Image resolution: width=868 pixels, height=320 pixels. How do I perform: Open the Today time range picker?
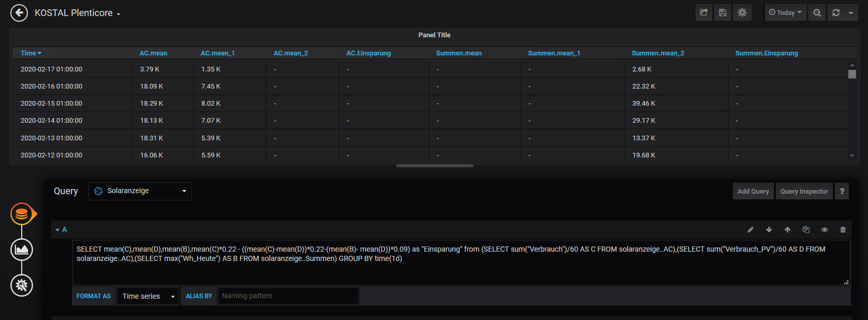tap(785, 12)
